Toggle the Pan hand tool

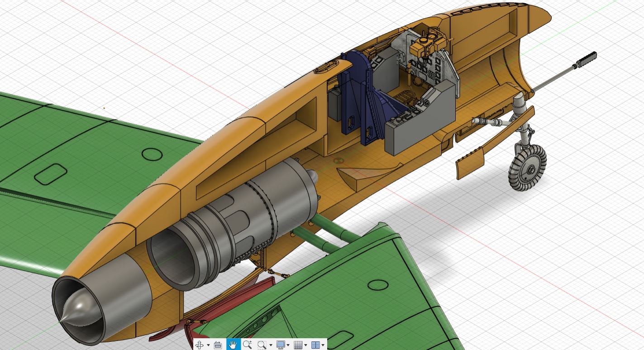(x=233, y=345)
